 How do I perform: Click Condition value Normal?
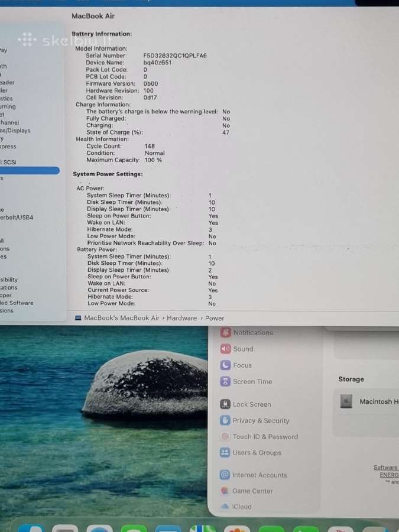(x=155, y=153)
